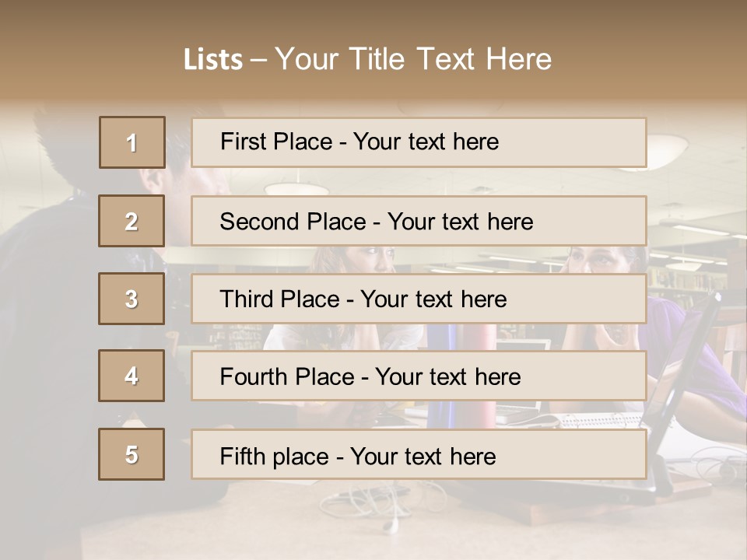Screen dimensions: 747x560
Task: Click "Your text here" in the Fourth Place row
Action: (447, 377)
